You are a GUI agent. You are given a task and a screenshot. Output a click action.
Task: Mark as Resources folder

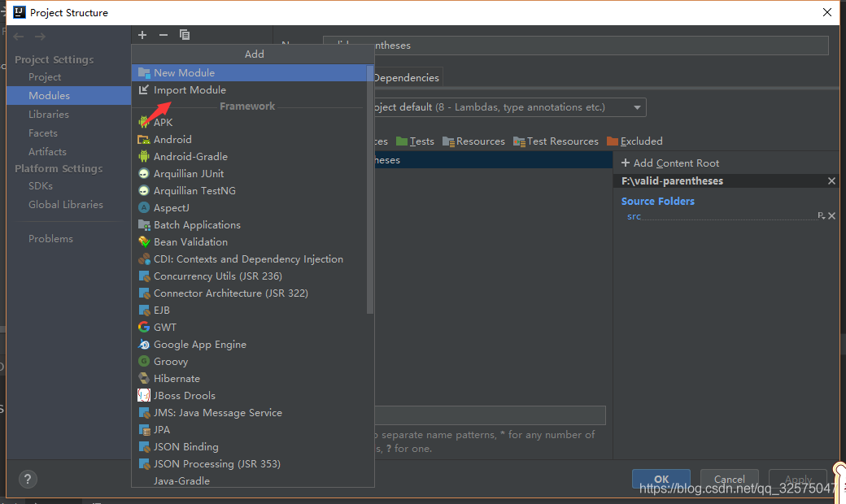(473, 141)
